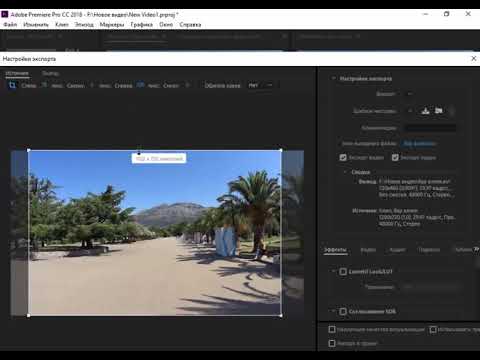This screenshot has width=480, height=360.
Task: Enable the Импорт в проект checkbox
Action: [x=332, y=343]
